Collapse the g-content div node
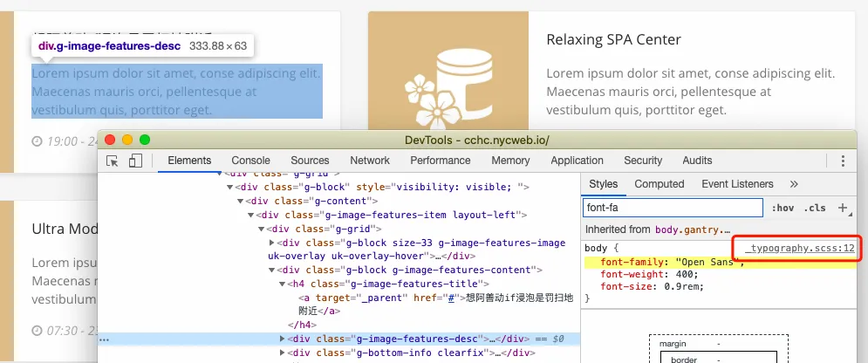Viewport: 868px width, 363px height. (240, 201)
